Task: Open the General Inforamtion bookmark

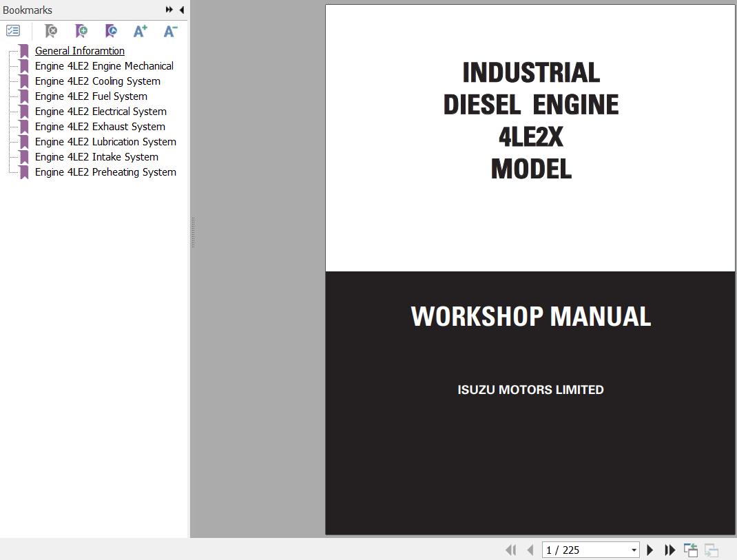Action: coord(80,51)
